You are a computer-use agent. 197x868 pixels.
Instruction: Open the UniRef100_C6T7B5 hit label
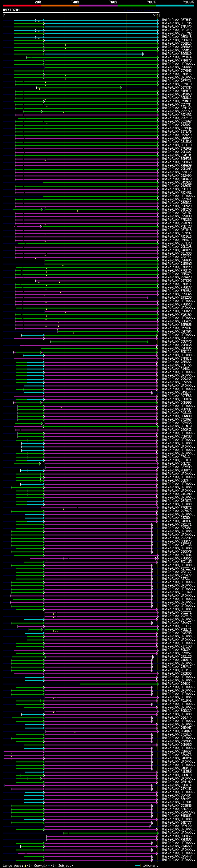coord(177,23)
